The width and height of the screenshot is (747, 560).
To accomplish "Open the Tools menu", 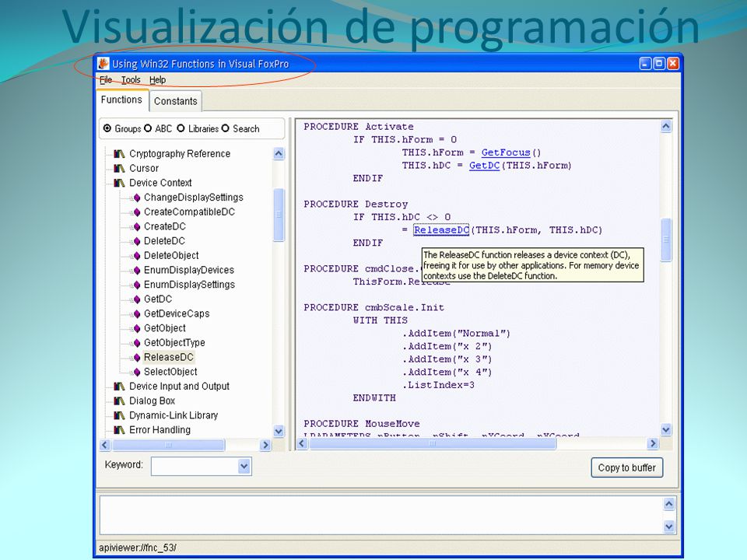I will tap(131, 80).
